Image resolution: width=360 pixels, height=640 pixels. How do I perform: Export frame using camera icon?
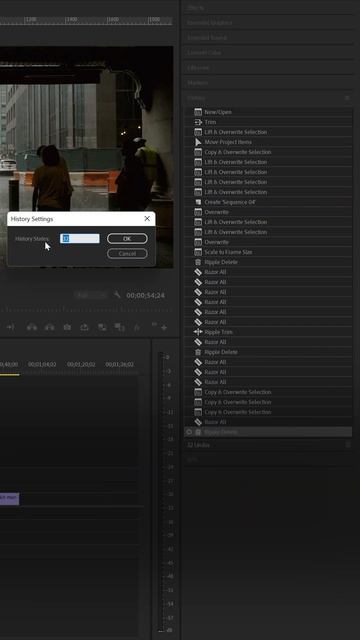point(67,327)
